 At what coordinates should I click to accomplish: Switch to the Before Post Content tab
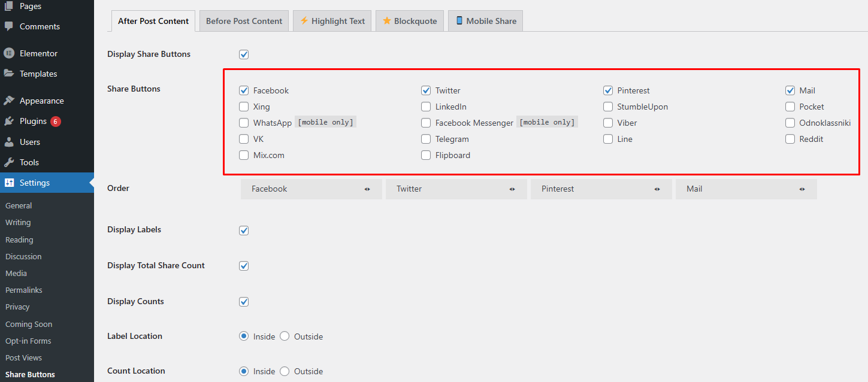point(244,21)
